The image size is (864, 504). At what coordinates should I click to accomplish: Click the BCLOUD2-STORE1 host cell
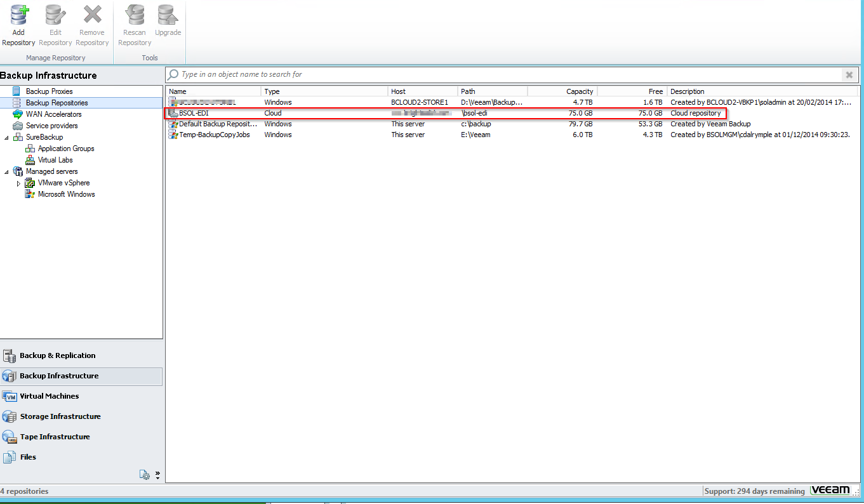[x=420, y=102]
